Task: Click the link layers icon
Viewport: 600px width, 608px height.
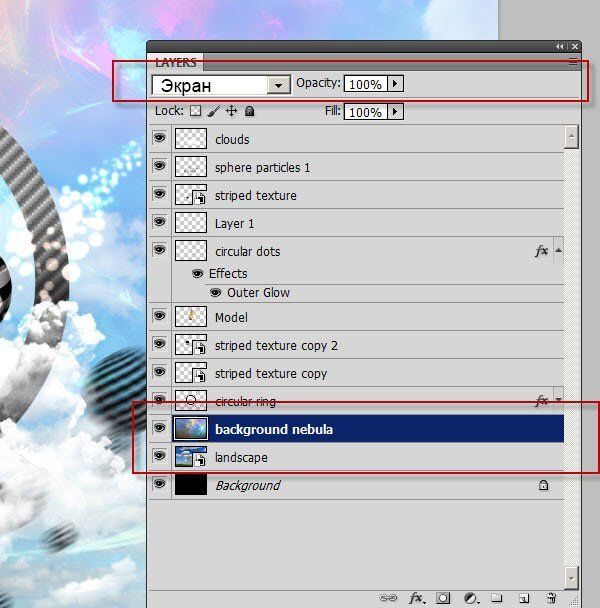Action: (388, 598)
